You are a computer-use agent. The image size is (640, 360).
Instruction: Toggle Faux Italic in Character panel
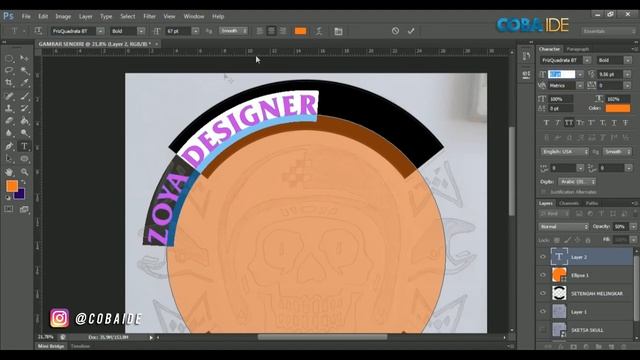(x=558, y=122)
